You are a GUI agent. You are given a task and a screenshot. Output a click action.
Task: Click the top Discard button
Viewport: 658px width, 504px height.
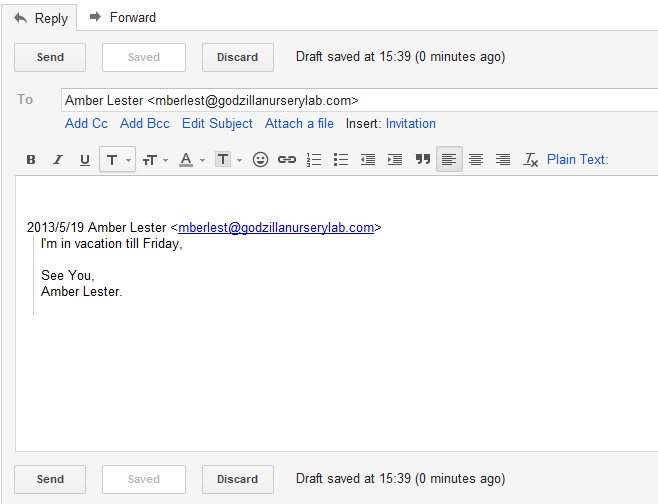238,57
